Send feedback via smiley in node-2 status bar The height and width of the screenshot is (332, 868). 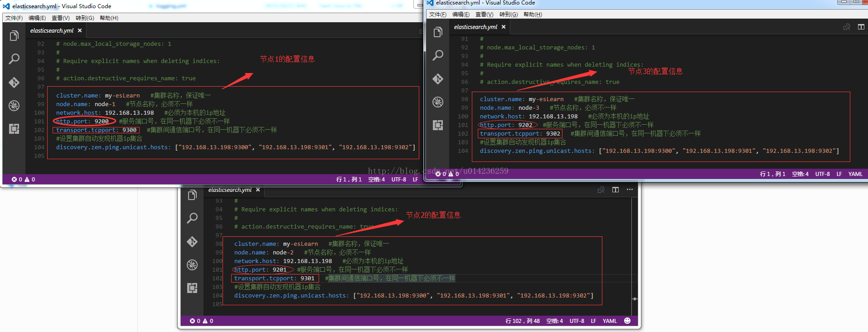point(627,321)
